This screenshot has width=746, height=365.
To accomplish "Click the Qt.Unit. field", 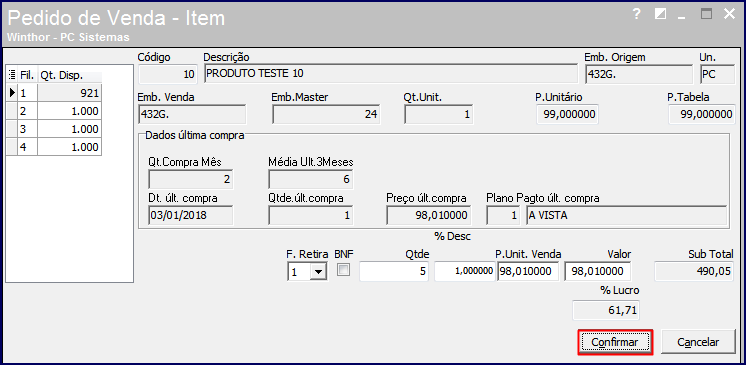I will (x=439, y=114).
